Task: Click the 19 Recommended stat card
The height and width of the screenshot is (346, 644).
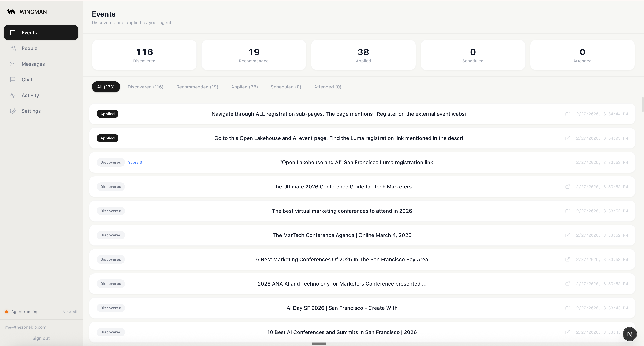Action: (254, 55)
